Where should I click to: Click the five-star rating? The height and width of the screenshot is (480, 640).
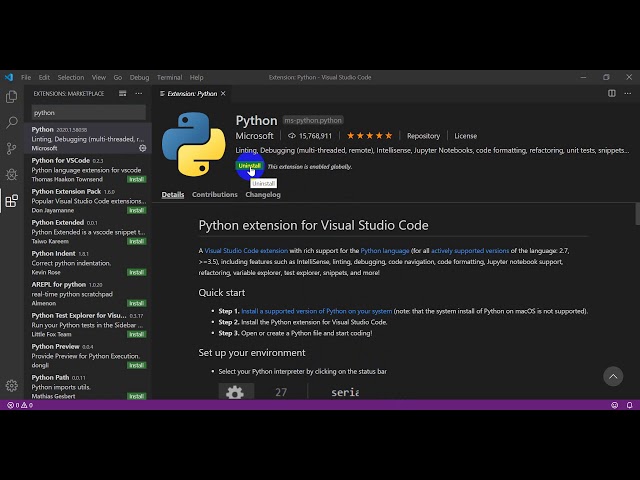[x=369, y=136]
